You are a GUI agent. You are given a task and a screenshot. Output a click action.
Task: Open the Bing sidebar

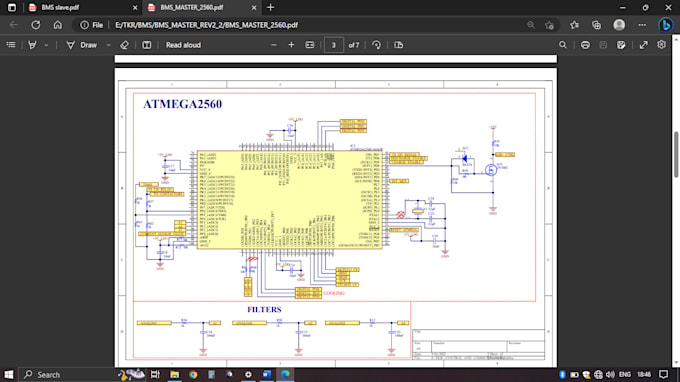pos(665,25)
